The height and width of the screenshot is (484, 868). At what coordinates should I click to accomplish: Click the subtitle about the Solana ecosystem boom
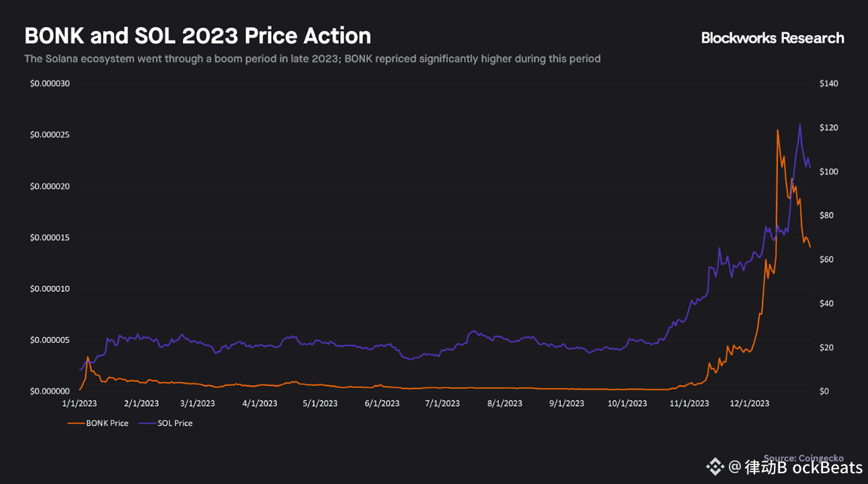click(x=312, y=58)
